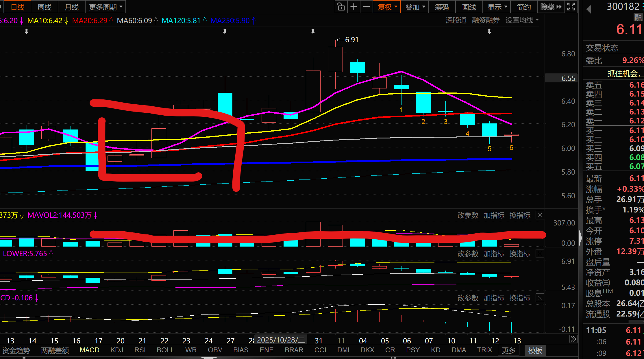644x359 pixels.
Task: Zoom out chart with minus icon
Action: tap(366, 7)
